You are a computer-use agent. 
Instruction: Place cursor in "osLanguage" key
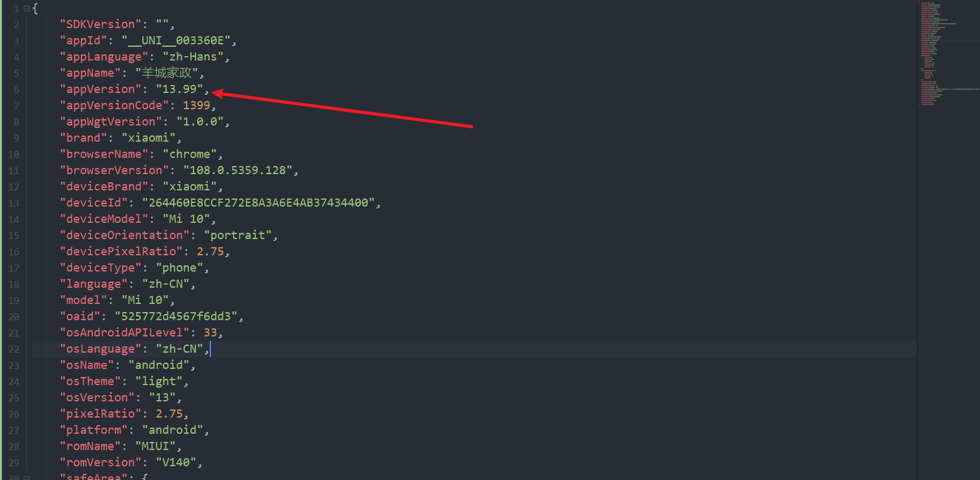tap(100, 349)
